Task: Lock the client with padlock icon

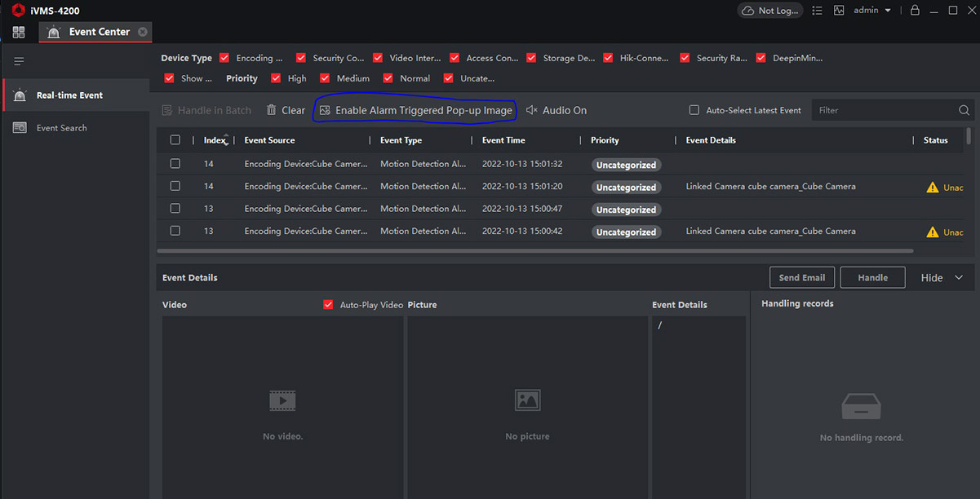Action: tap(915, 11)
